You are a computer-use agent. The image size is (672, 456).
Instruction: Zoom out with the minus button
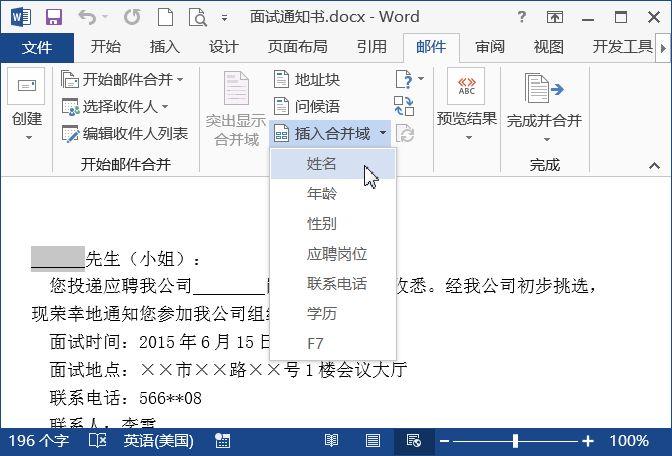pyautogui.click(x=444, y=441)
